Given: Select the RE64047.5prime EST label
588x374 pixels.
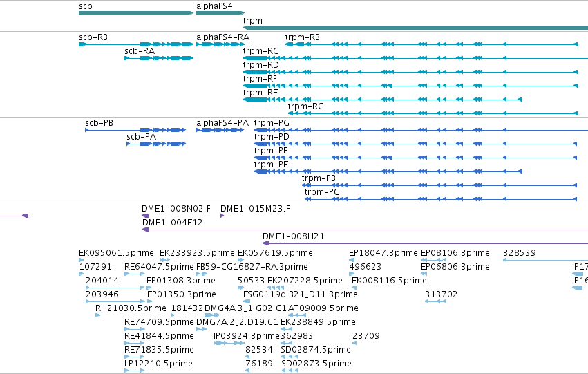Looking at the screenshot, I should coord(159,267).
